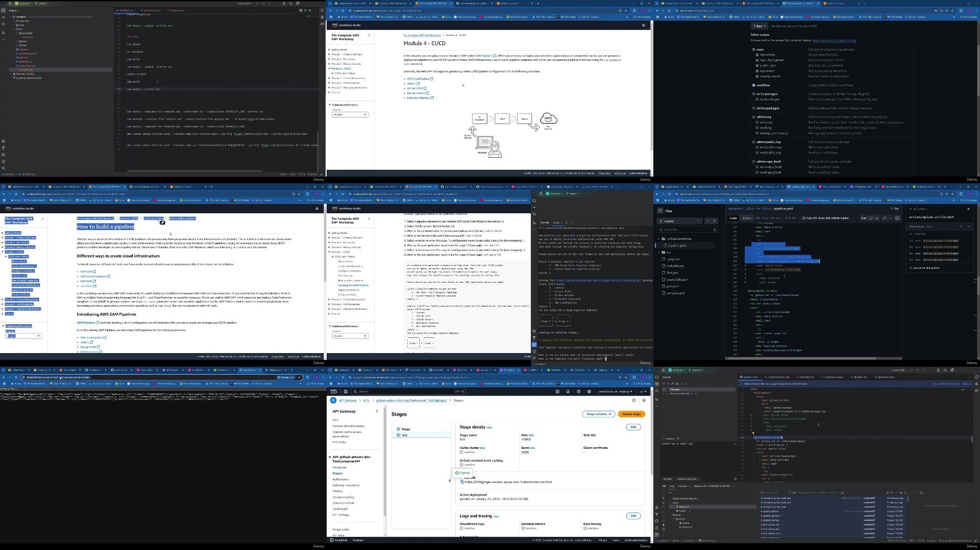This screenshot has height=550, width=980.
Task: Collapse workshop sidebar chevron on Module 4 - CI/CD page
Action: (369, 35)
